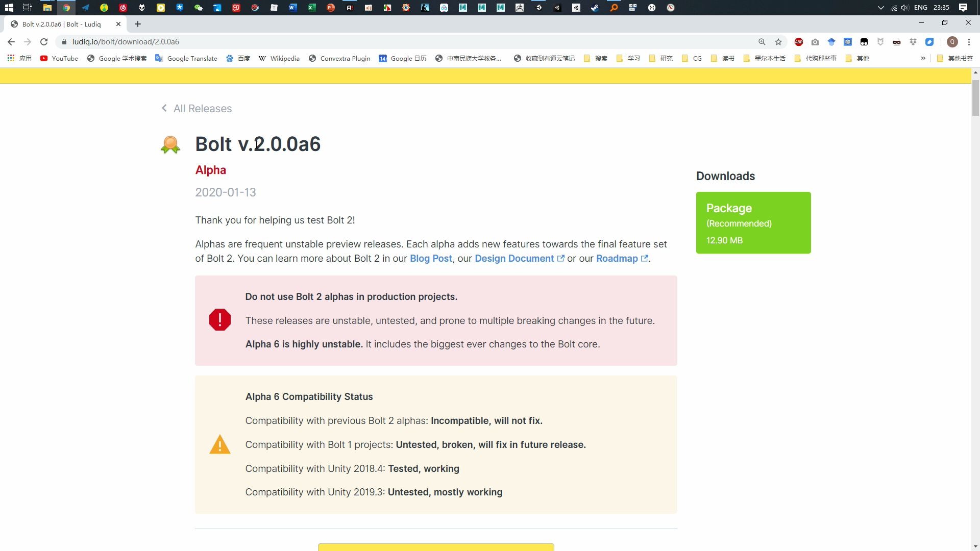Open the Blog Post link

(x=431, y=259)
